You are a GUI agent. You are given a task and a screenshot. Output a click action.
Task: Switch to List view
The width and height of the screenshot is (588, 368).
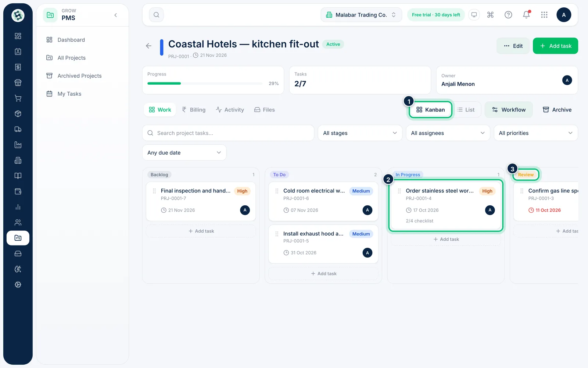466,110
